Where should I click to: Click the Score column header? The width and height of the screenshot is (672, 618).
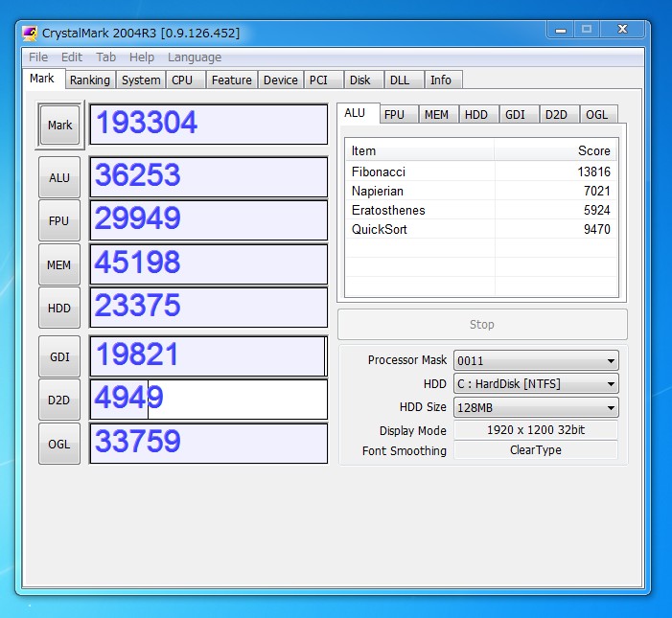tap(556, 150)
